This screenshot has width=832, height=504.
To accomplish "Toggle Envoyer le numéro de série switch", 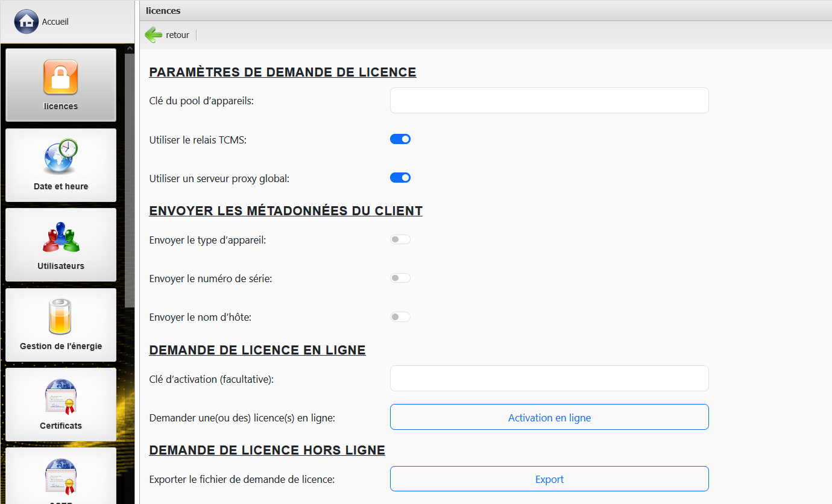I will click(400, 278).
